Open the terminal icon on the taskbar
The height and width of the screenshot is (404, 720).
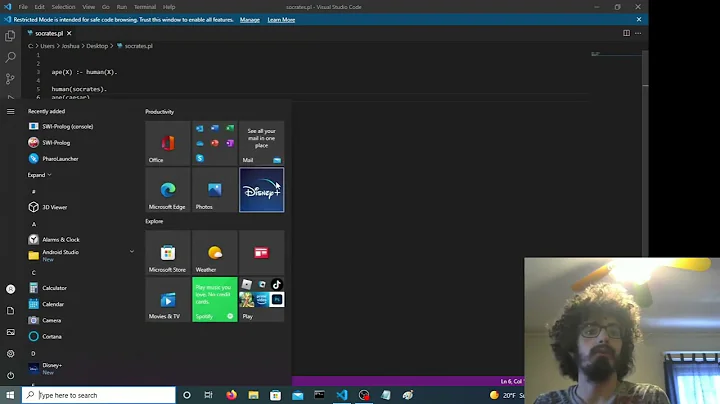(320, 395)
